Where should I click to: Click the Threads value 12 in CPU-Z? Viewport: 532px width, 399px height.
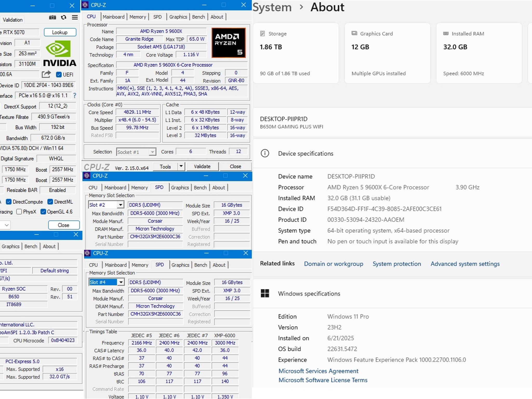(x=238, y=151)
